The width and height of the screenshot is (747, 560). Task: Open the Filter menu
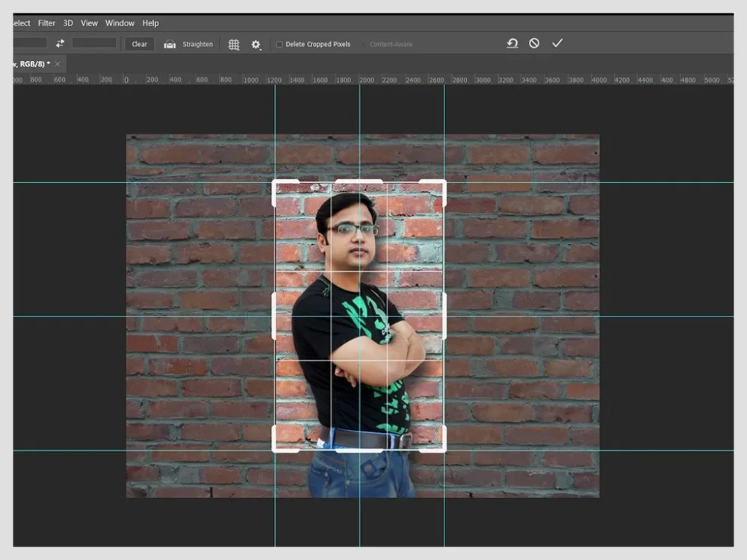(x=46, y=23)
